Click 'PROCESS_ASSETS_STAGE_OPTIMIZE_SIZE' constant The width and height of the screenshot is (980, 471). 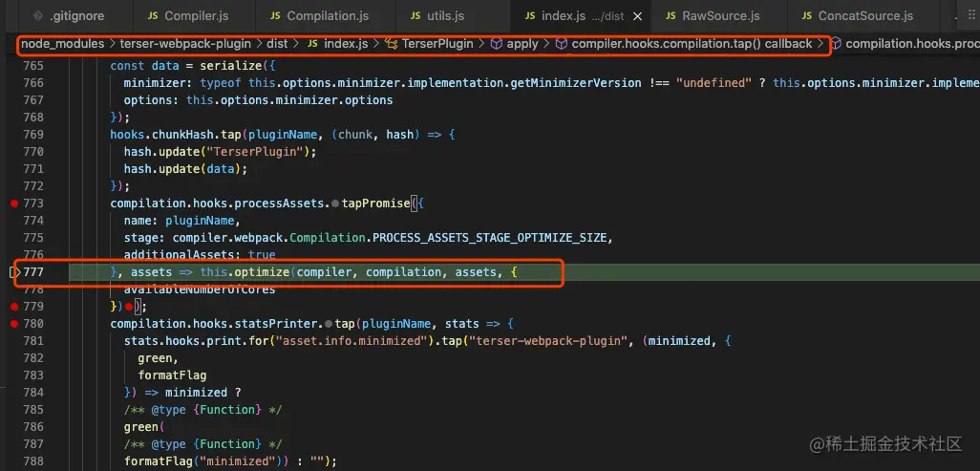[489, 238]
